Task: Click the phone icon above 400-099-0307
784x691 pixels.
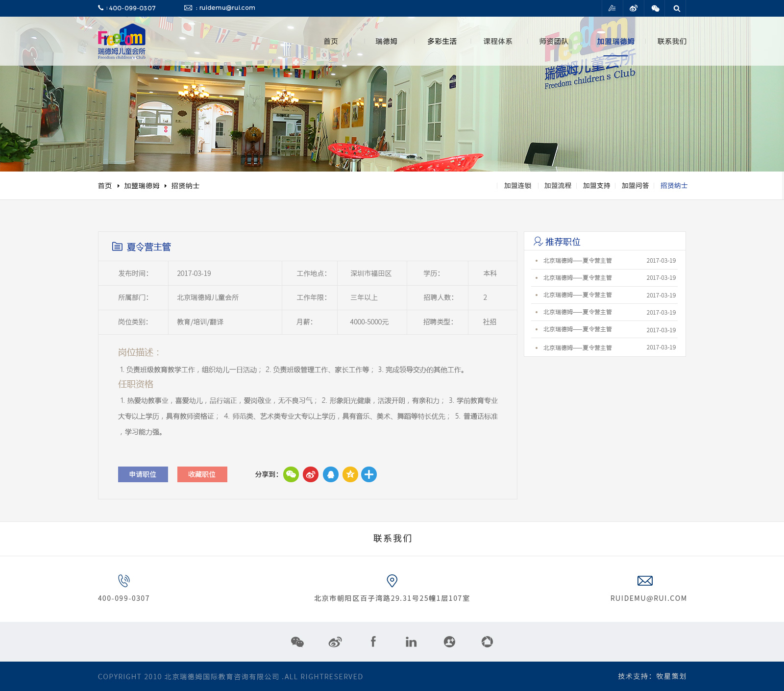Action: [x=123, y=581]
